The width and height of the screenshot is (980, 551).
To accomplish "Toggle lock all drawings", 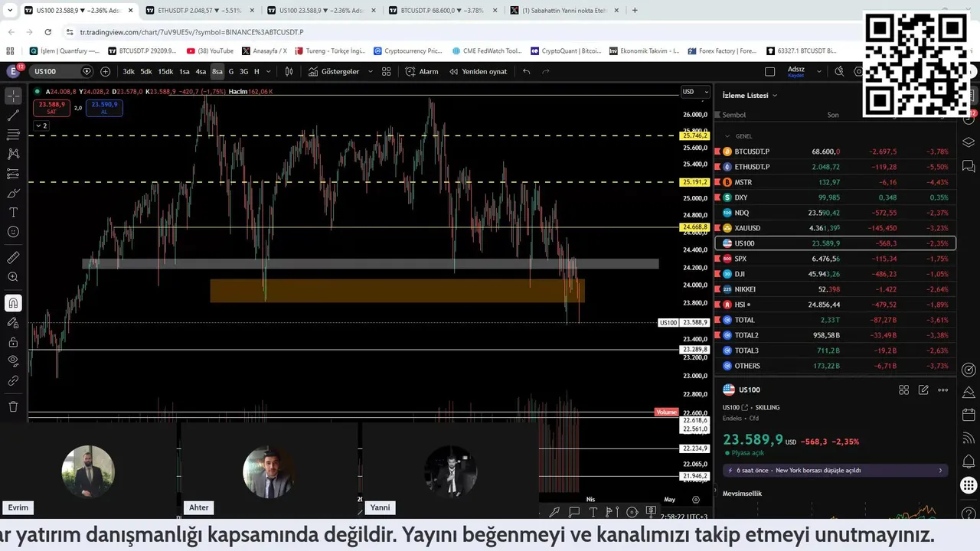I will (13, 342).
